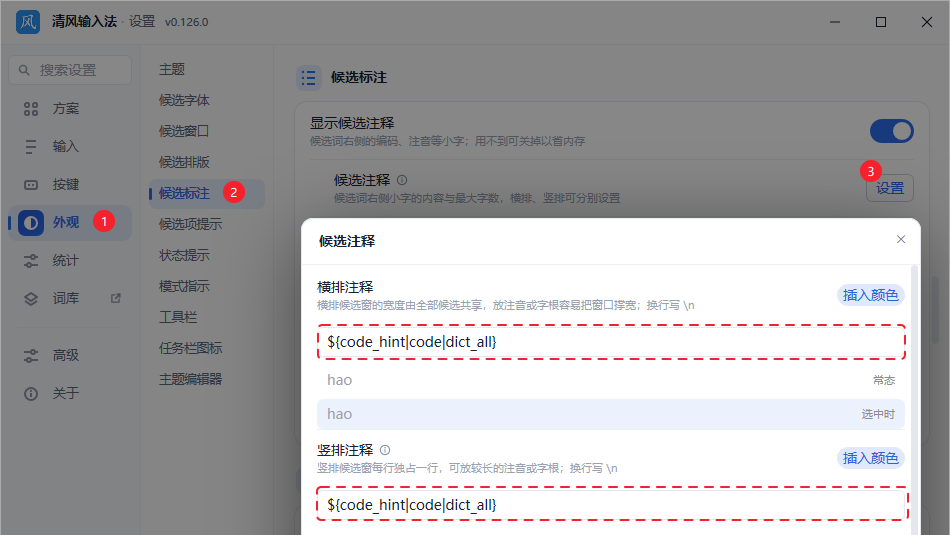Click the 设置 button for 候选注释
The height and width of the screenshot is (535, 950).
(x=889, y=188)
